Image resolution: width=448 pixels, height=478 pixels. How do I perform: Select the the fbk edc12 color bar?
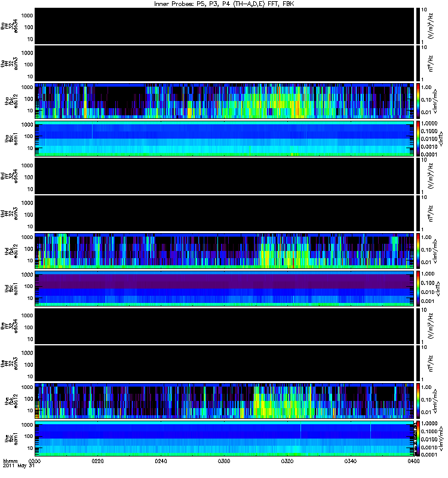pyautogui.click(x=418, y=402)
